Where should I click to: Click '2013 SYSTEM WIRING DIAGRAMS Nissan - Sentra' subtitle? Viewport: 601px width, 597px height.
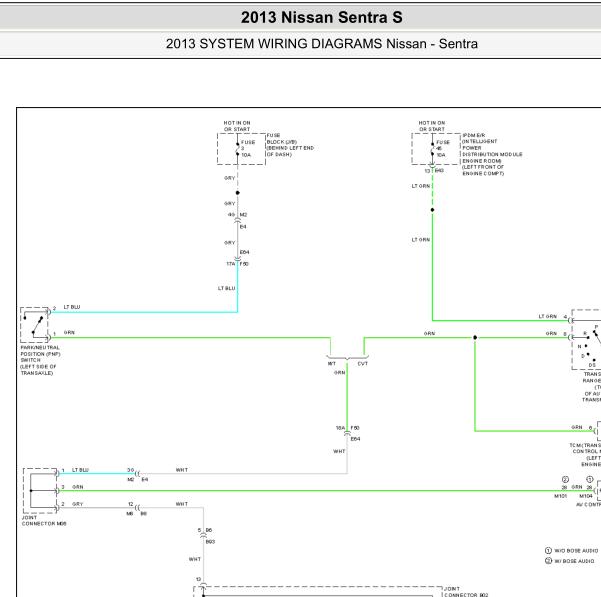click(x=322, y=44)
